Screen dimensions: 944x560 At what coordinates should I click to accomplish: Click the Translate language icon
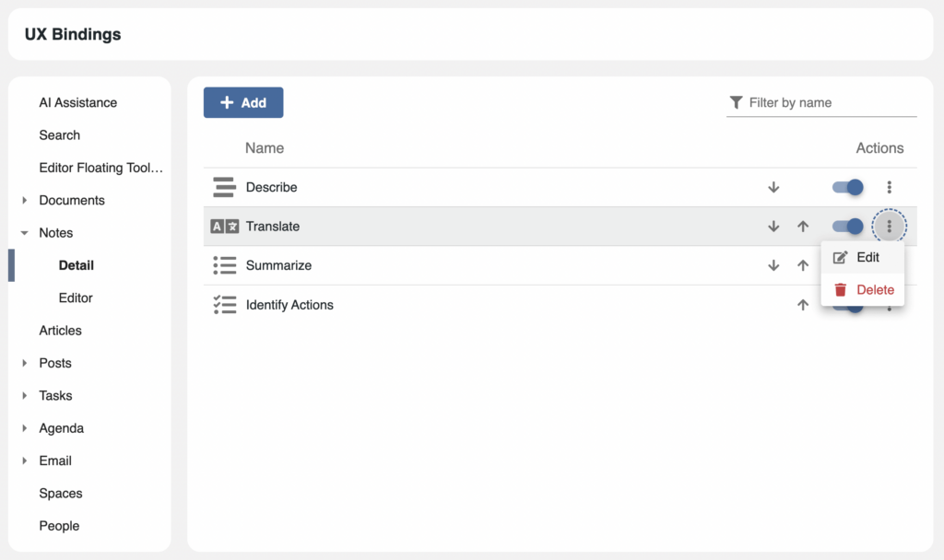[224, 227]
